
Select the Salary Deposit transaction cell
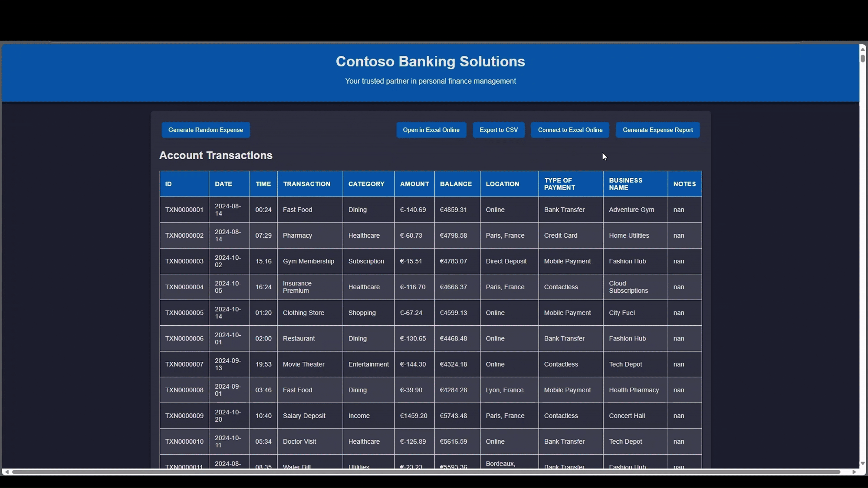[x=310, y=416]
